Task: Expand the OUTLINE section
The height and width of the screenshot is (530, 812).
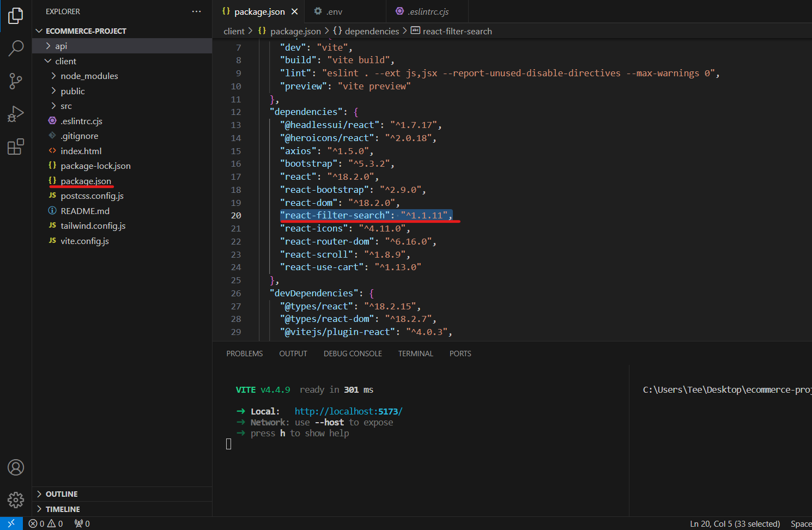Action: click(x=60, y=494)
